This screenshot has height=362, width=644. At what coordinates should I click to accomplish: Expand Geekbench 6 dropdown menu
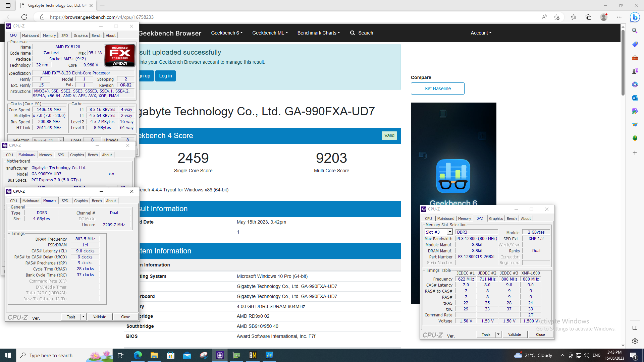[x=227, y=33]
